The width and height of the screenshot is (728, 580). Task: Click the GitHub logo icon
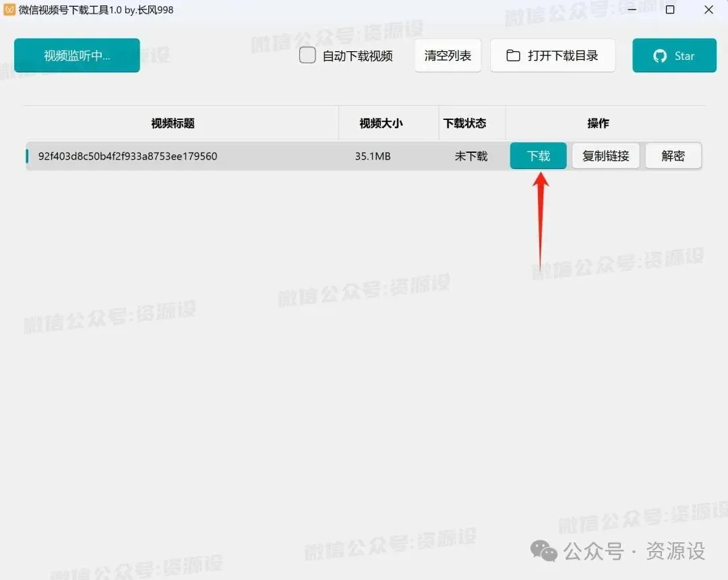coord(660,56)
